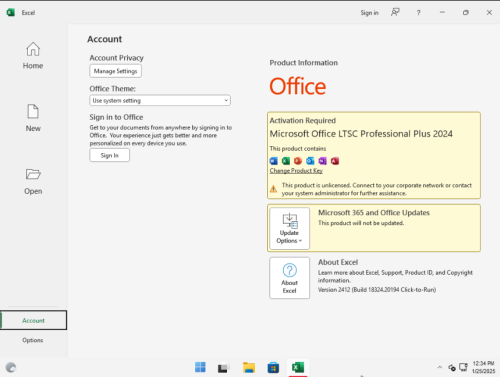Click the OneNote app icon in product list
Screen dimensions: 500x377
pyautogui.click(x=323, y=161)
